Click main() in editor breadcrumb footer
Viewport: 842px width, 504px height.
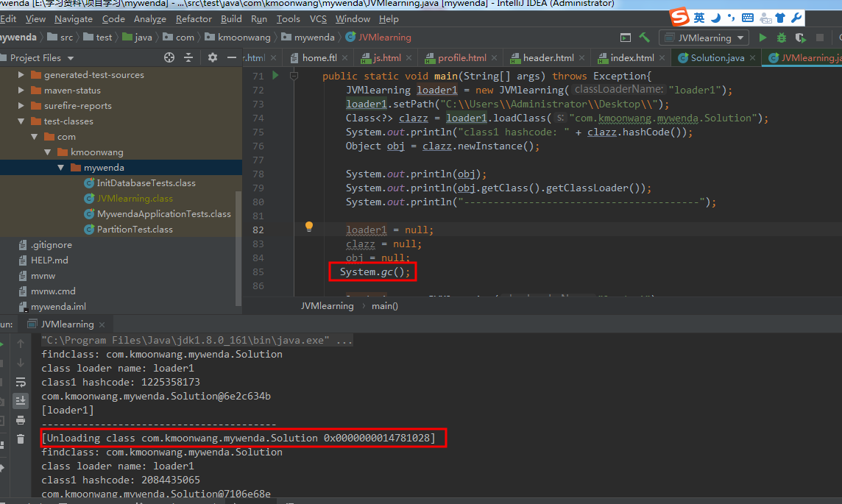click(x=384, y=306)
